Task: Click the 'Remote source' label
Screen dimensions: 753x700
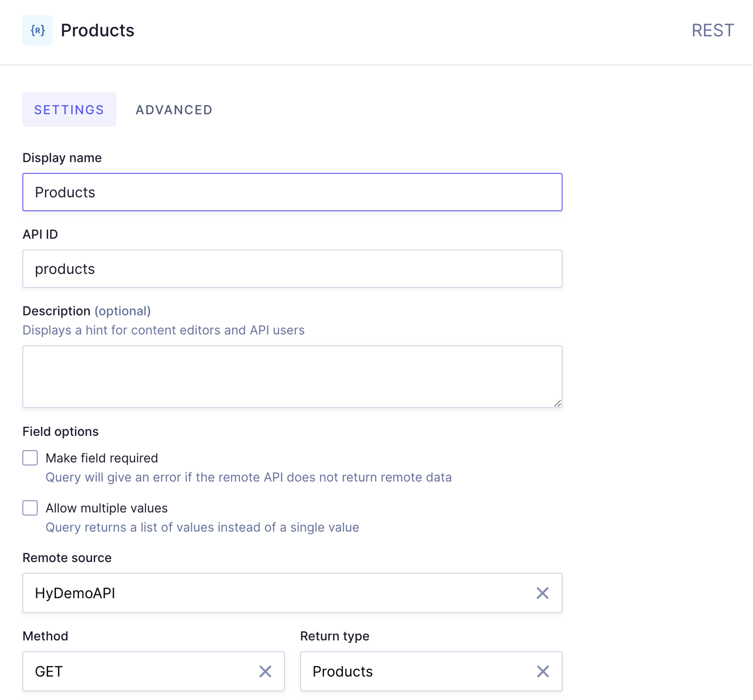Action: coord(67,558)
